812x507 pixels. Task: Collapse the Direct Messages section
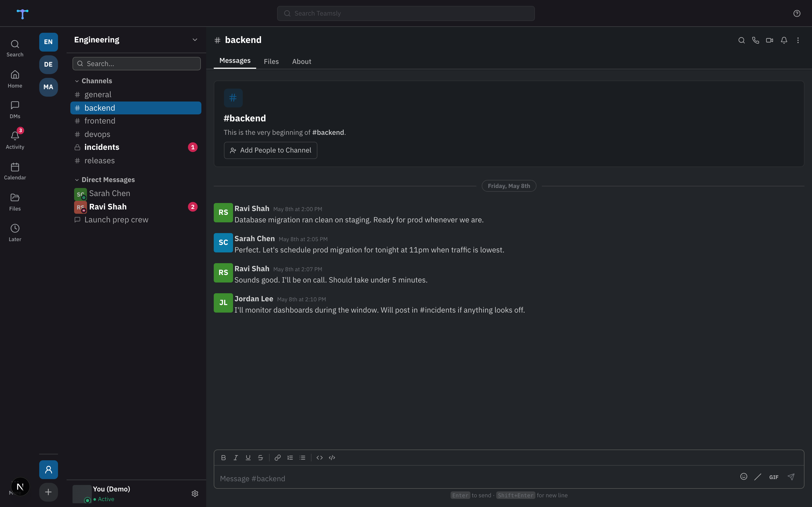click(105, 180)
